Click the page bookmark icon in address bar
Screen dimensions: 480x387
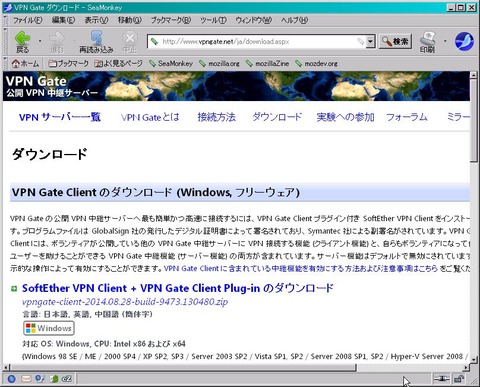(154, 42)
